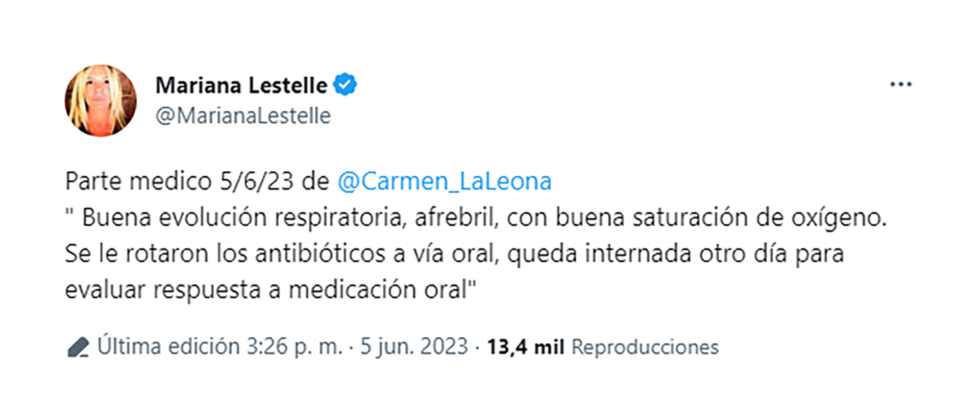Select the date 5 jun. 2023
This screenshot has width=980, height=420.
414,346
